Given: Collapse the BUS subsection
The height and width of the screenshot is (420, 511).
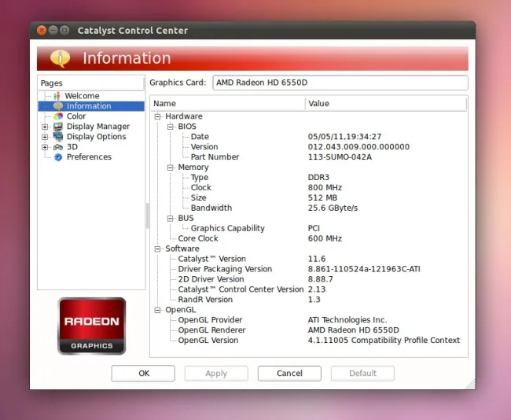Looking at the screenshot, I should [171, 218].
